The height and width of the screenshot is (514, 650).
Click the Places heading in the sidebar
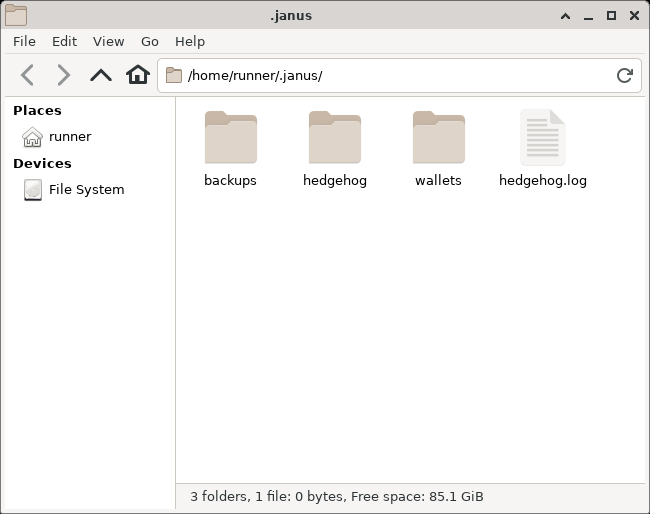tap(37, 111)
